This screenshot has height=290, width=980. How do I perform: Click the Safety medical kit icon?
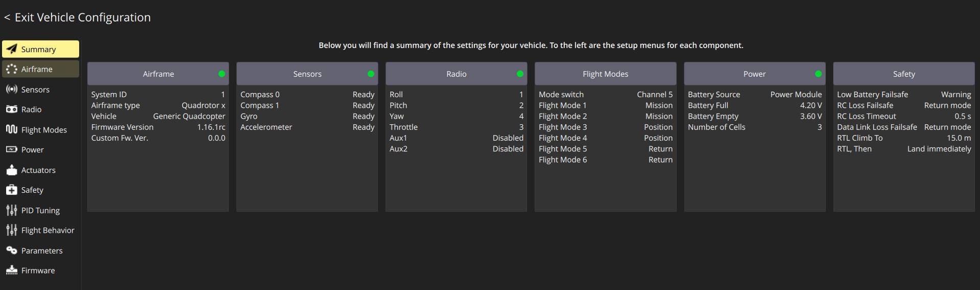pos(11,190)
